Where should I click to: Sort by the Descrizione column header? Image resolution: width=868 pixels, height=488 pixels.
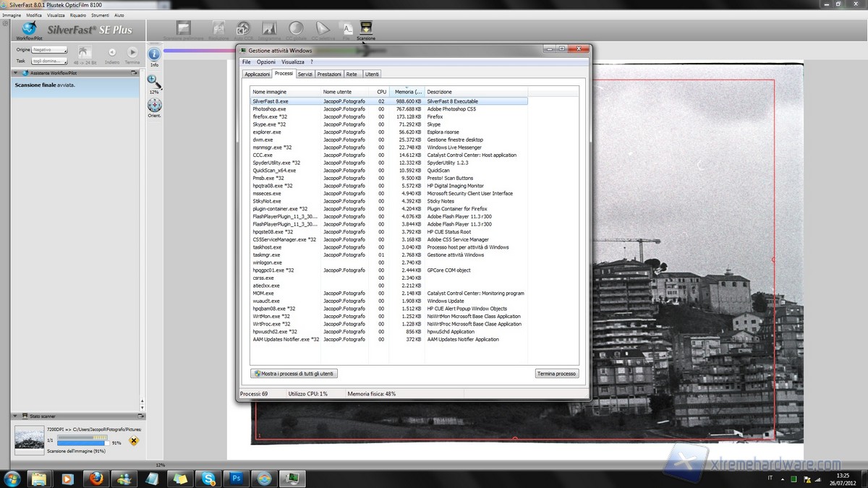click(476, 92)
